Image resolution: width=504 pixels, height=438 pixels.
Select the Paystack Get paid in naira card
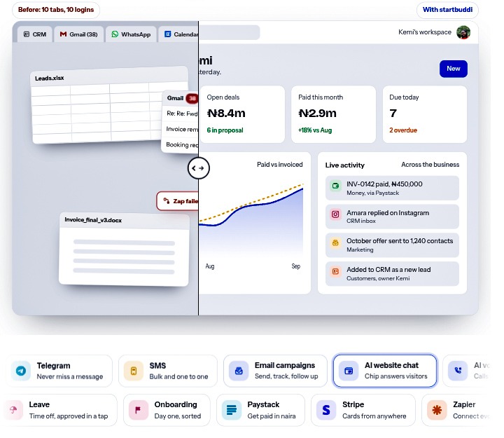(x=260, y=410)
